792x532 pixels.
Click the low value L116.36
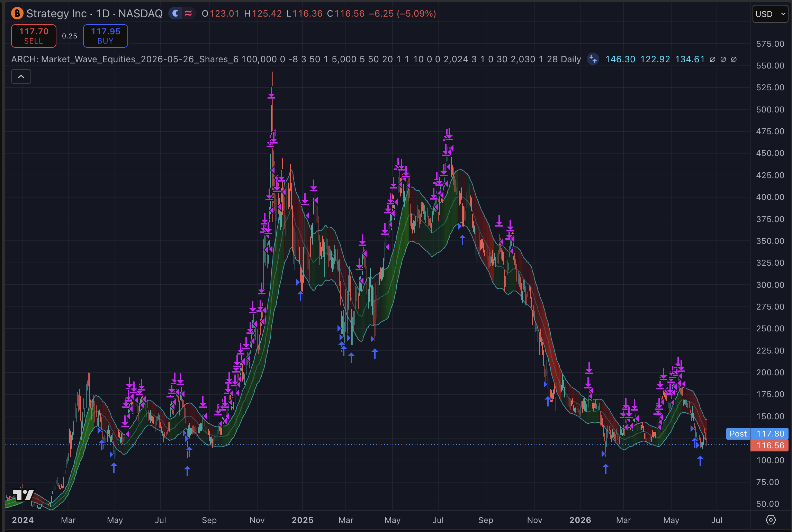pos(305,13)
